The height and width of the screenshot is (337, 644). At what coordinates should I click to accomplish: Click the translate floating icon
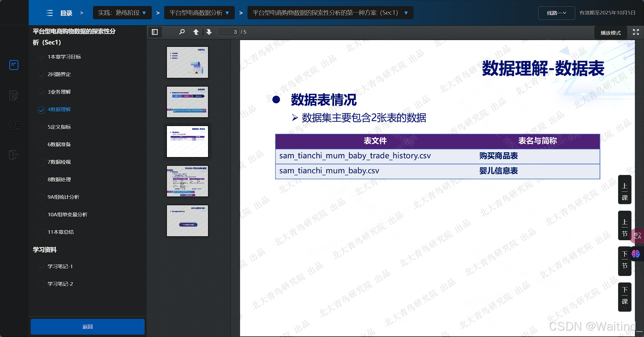coord(637,236)
